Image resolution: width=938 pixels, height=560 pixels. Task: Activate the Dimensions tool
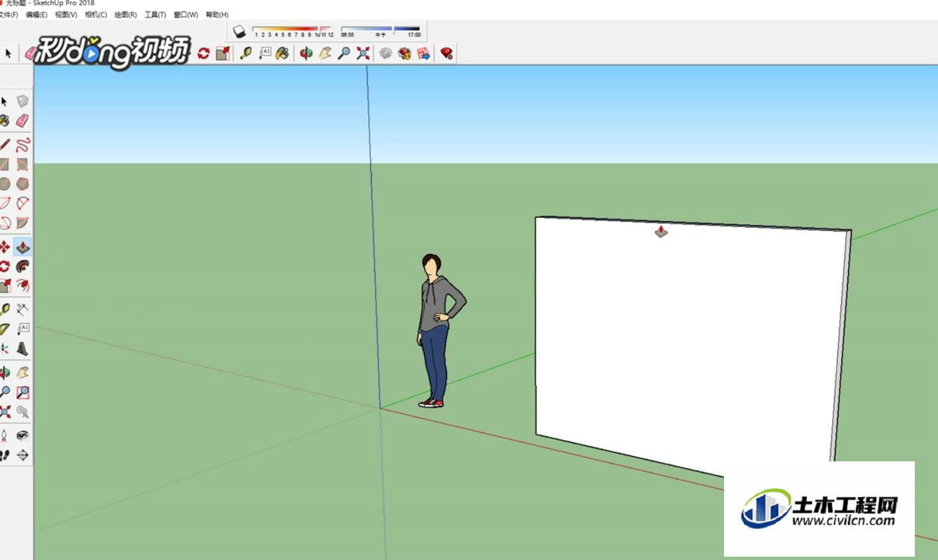pos(23,309)
